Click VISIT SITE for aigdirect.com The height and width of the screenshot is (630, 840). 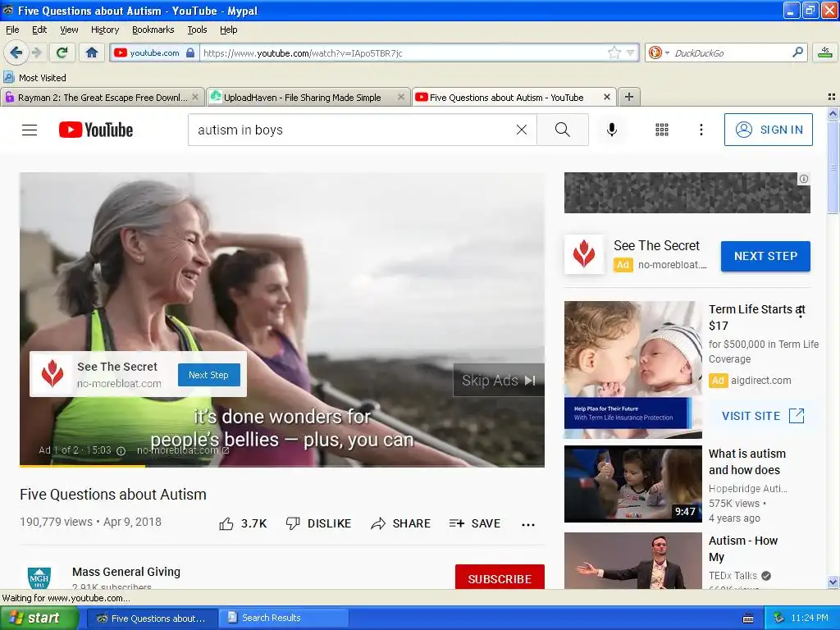coord(763,416)
